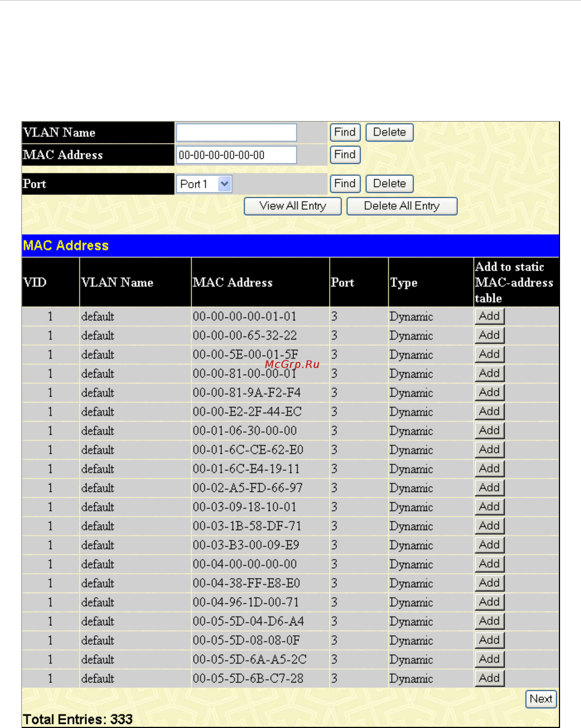Select MAC address cell 00-03-B3-00-09-E9
This screenshot has width=581, height=728.
(260, 545)
